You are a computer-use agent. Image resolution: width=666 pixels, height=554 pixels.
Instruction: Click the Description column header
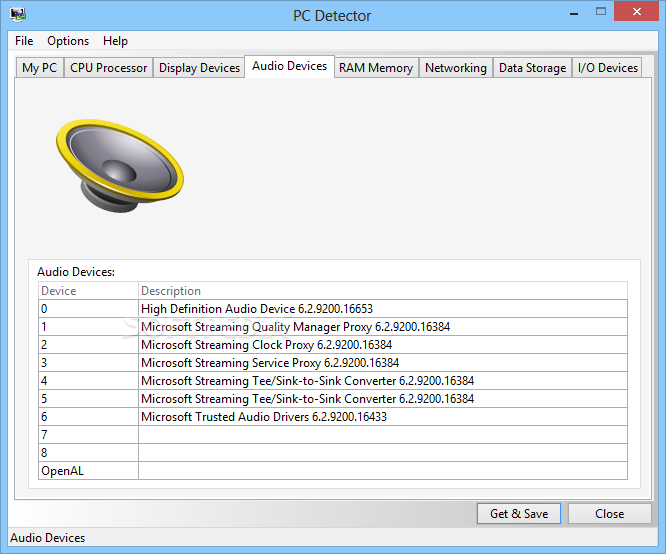[383, 291]
